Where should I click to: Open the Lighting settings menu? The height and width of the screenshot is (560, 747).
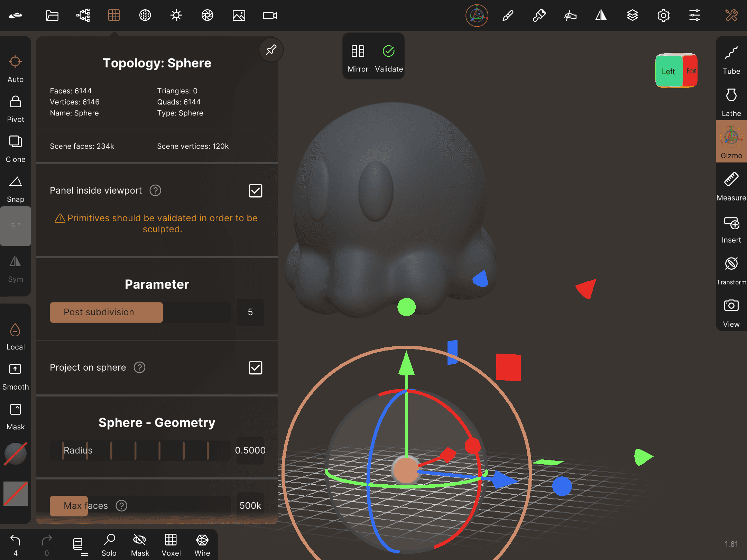(176, 16)
